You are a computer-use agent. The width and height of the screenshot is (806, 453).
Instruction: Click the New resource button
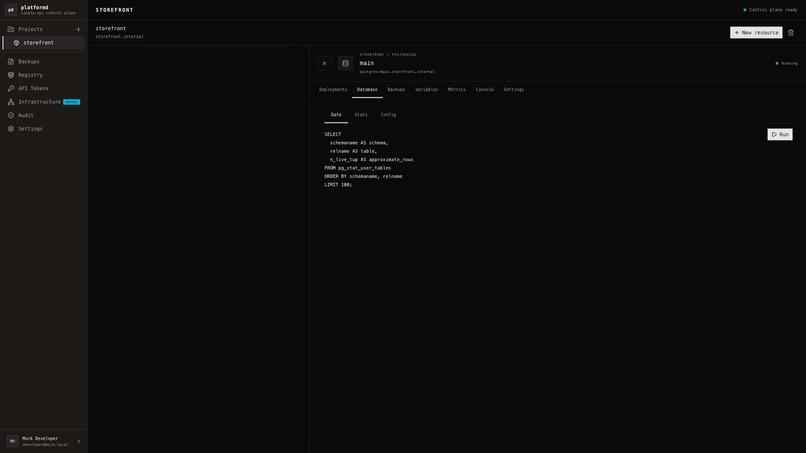[756, 32]
